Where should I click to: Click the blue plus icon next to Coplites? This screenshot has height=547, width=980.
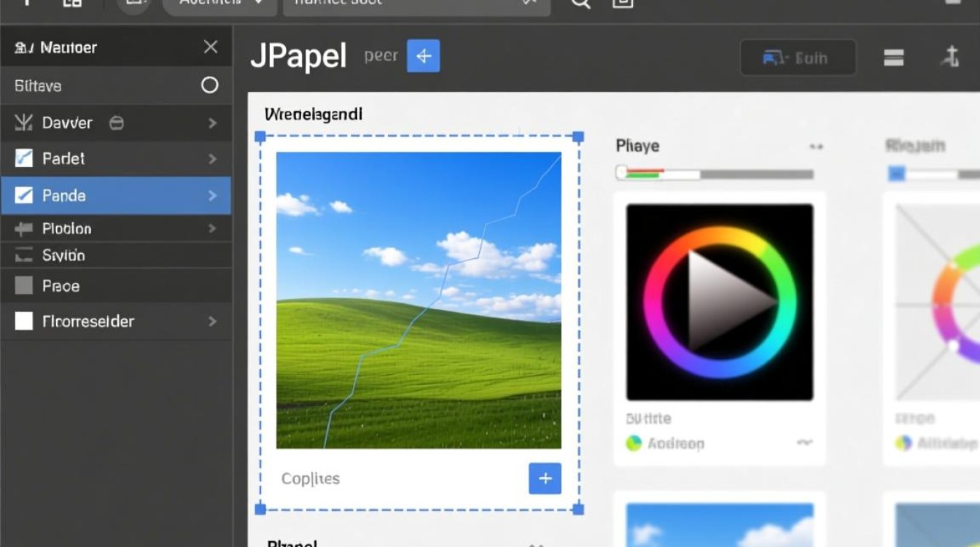(x=545, y=478)
